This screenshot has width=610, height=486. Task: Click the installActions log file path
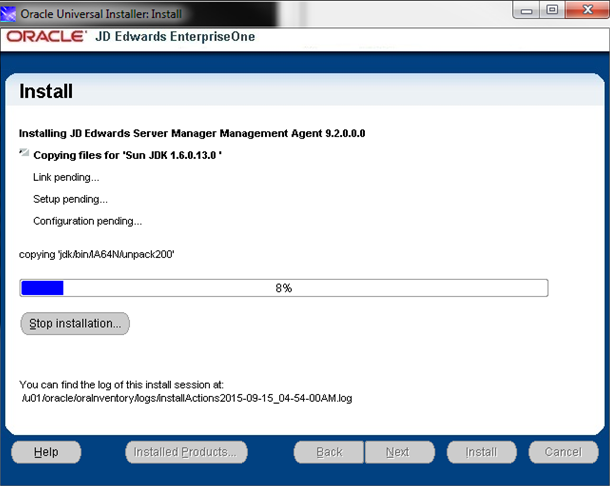click(x=187, y=398)
